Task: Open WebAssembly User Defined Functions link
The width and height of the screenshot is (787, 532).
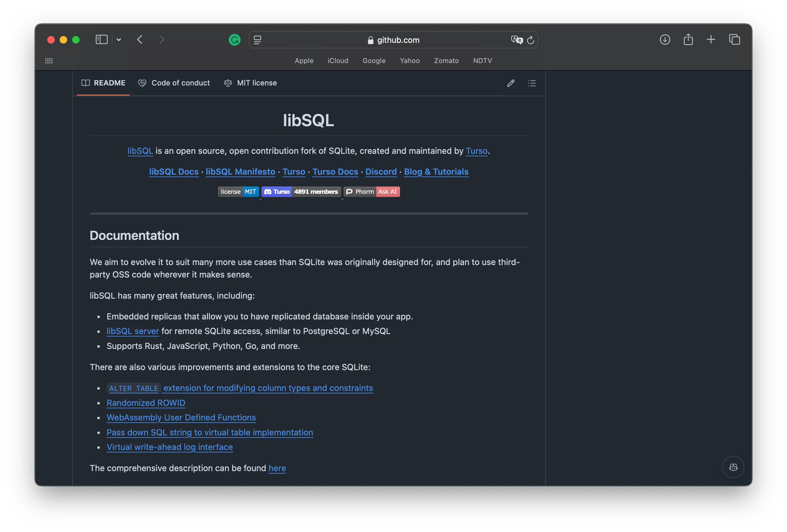Action: click(181, 418)
